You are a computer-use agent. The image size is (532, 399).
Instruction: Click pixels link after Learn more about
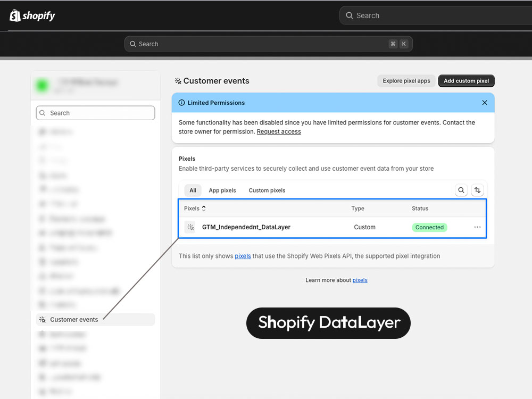360,280
